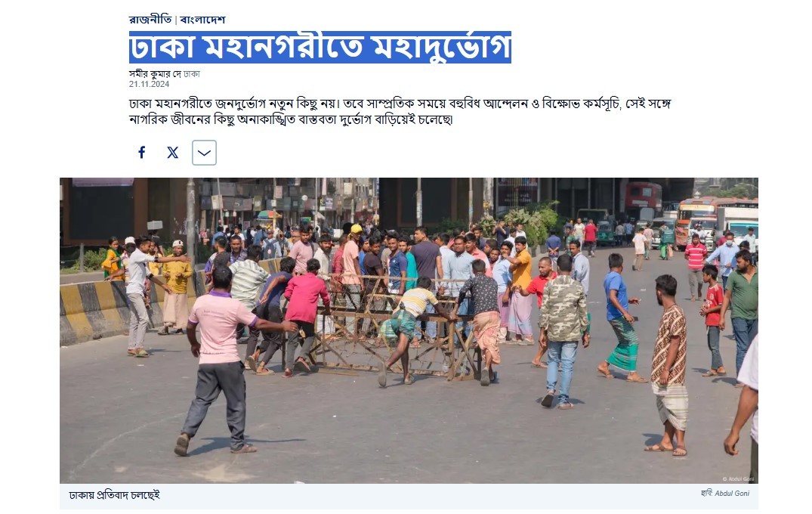The width and height of the screenshot is (812, 514).
Task: Click the highlighted headline ঢাকা মহানগরীতে মহাদুর্ভোগ
Action: tap(320, 47)
